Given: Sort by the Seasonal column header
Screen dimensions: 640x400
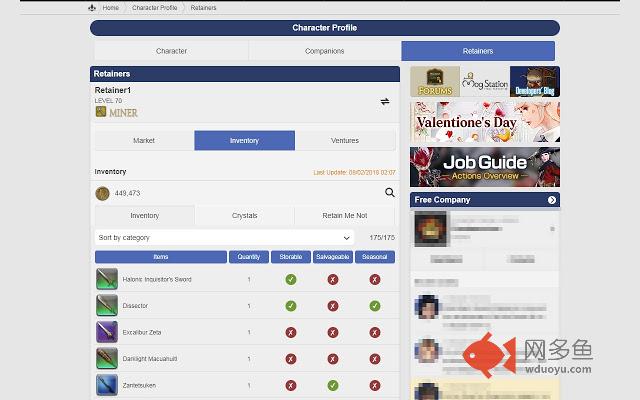Looking at the screenshot, I should 375,257.
